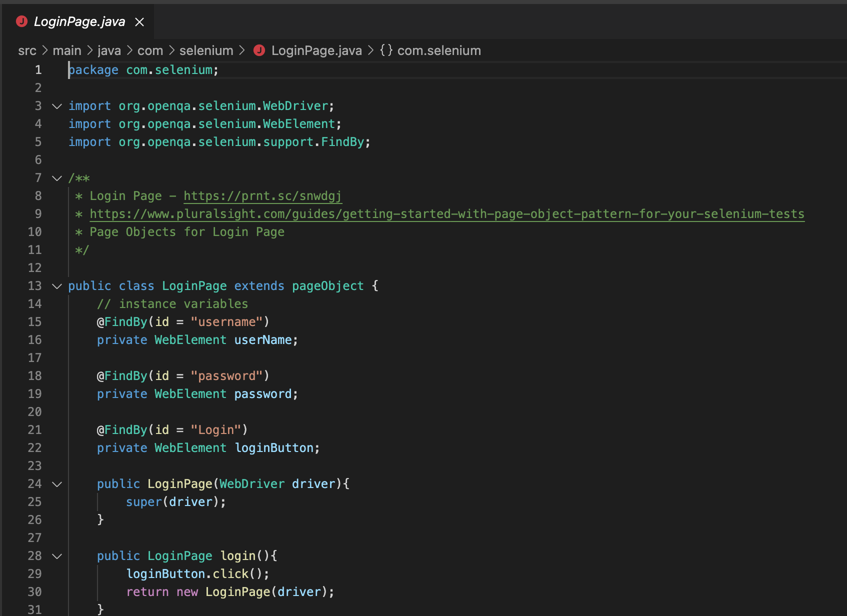Click the 'return' keyword on line 30
The width and height of the screenshot is (847, 616).
click(x=147, y=592)
